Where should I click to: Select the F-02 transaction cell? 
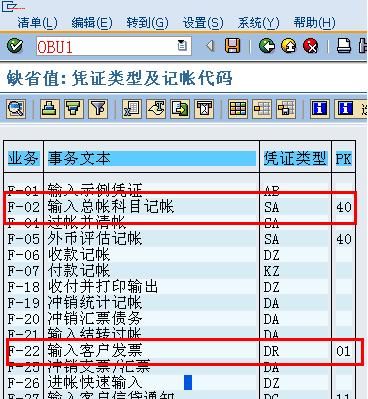[23, 207]
